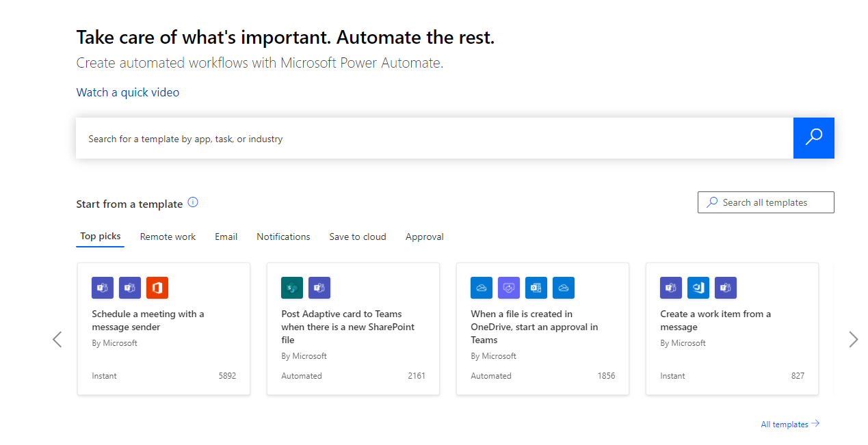Click the template search input field
Screen dimensions: 868x445
pyautogui.click(x=410, y=138)
